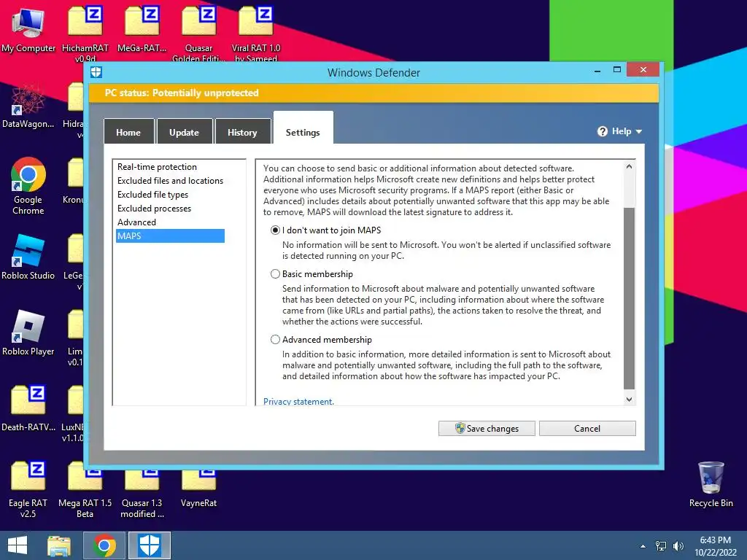Select Real-time protection setting

click(x=158, y=167)
